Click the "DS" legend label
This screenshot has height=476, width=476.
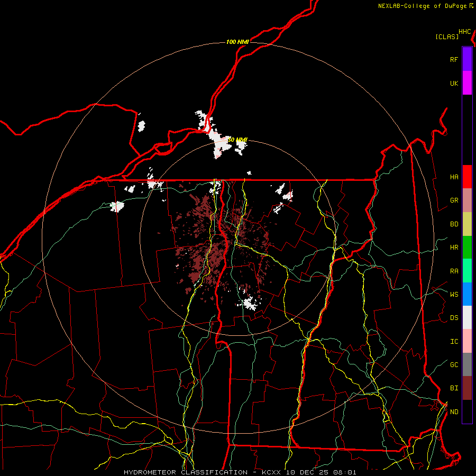point(454,318)
